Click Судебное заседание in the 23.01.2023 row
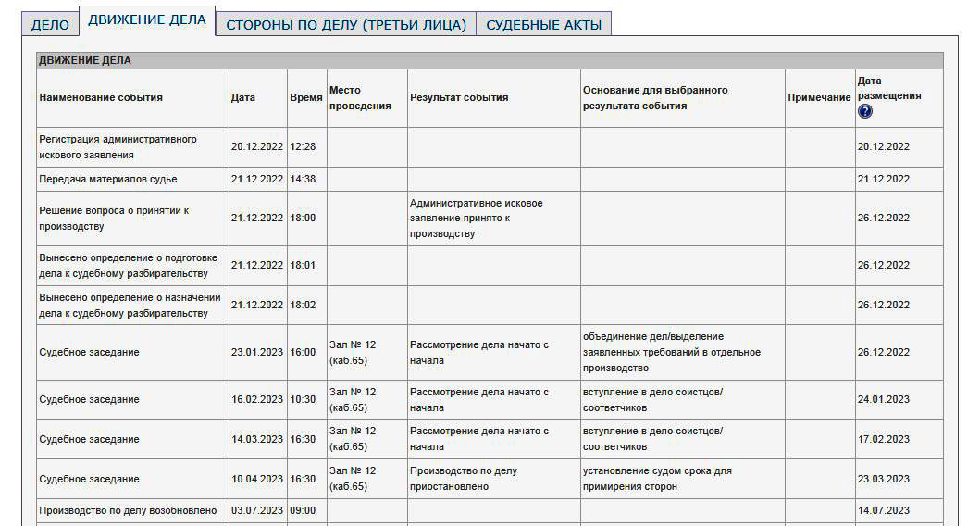This screenshot has height=526, width=980. [89, 352]
